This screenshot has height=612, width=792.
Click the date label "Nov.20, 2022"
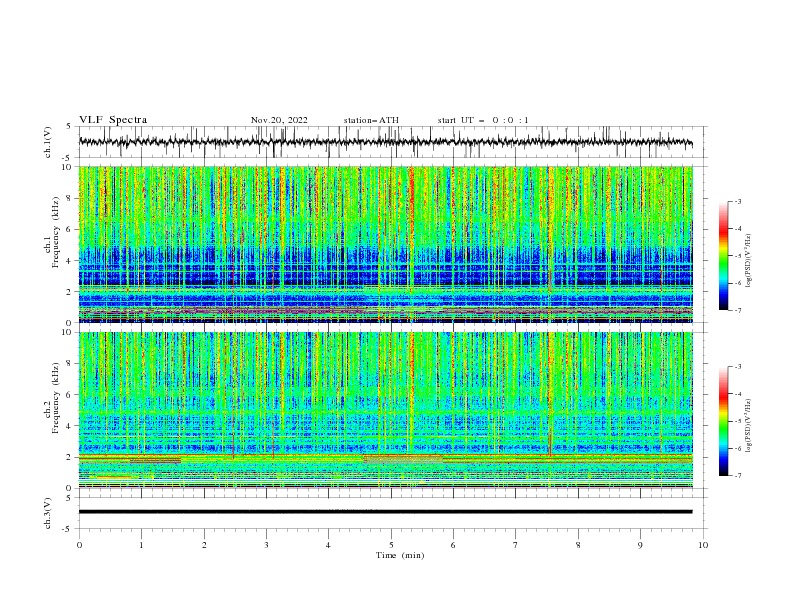[x=279, y=120]
